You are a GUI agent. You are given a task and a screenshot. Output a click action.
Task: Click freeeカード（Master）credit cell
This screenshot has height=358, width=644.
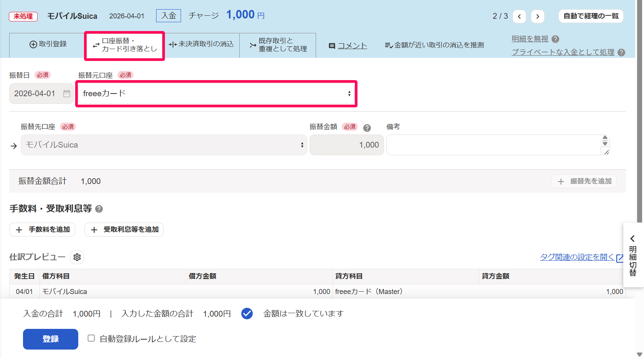(x=406, y=292)
